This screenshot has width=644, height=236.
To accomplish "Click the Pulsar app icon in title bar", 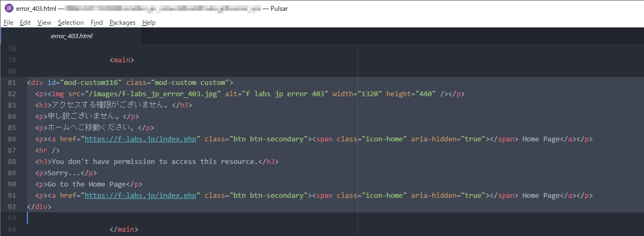I will point(8,8).
